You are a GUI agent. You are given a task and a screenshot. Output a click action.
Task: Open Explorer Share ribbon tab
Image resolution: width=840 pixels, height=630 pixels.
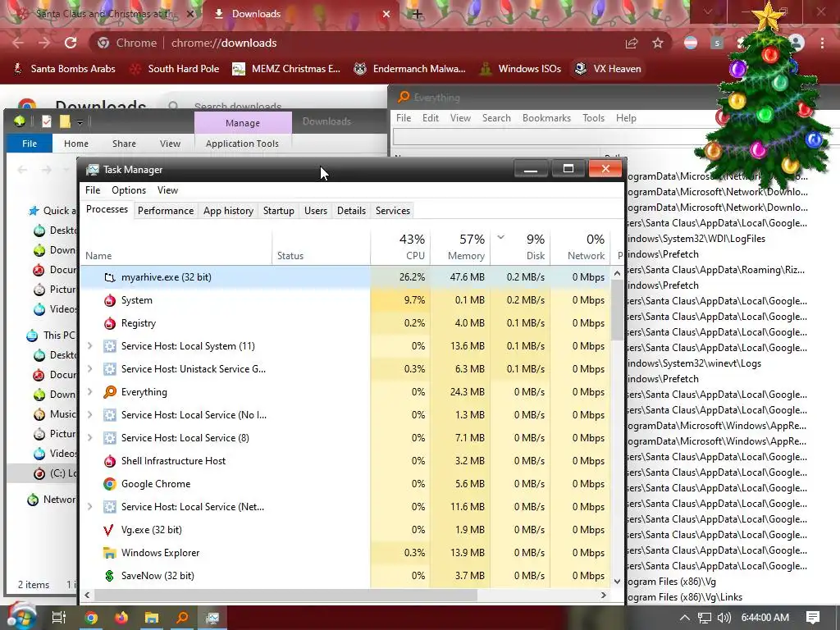[124, 144]
